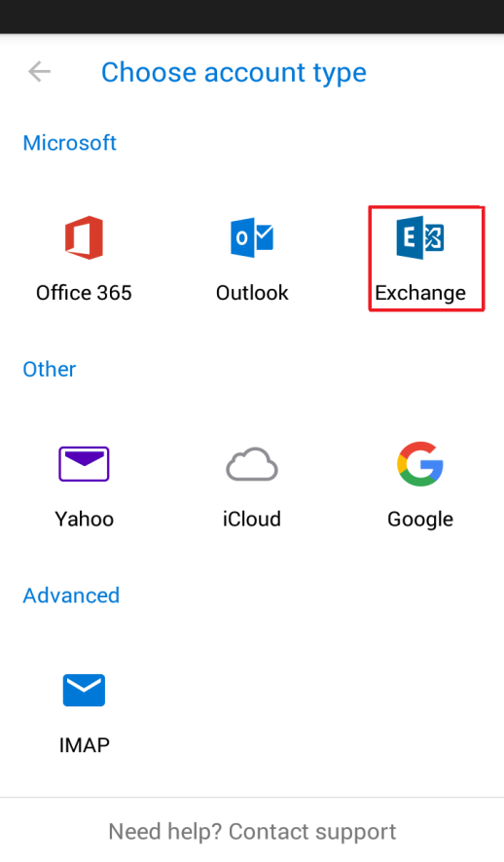Select the red Office 365 logo
Screen dimensions: 504x862
84,237
